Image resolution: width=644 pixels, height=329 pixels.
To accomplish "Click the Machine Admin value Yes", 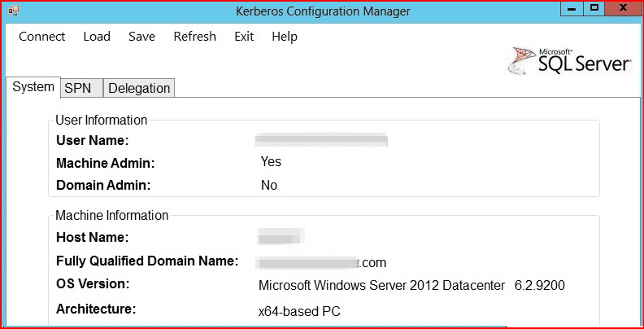I will click(271, 162).
